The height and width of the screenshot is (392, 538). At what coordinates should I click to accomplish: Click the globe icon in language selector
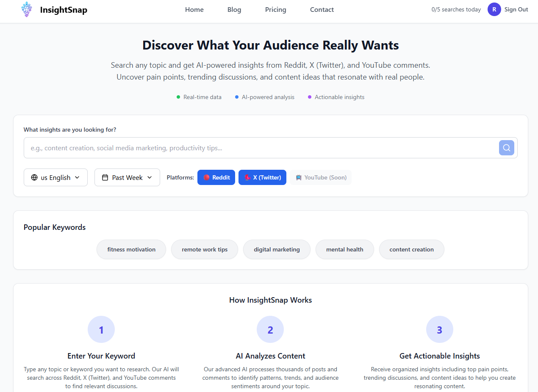click(34, 177)
